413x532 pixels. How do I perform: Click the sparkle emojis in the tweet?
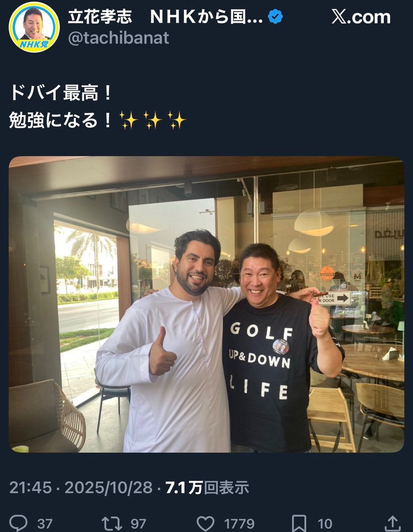tap(152, 120)
